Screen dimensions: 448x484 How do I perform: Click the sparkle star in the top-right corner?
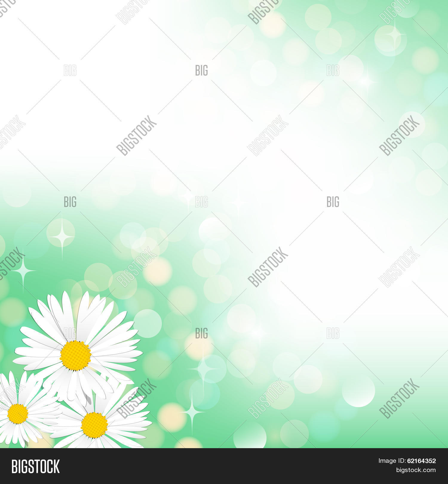pyautogui.click(x=395, y=35)
